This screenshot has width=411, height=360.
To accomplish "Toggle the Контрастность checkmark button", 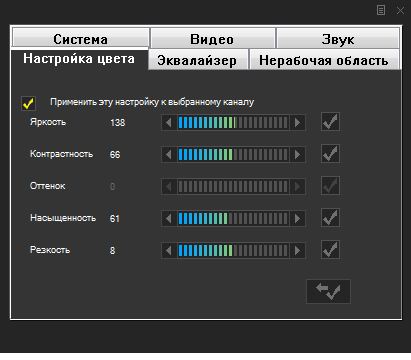I will click(x=330, y=153).
